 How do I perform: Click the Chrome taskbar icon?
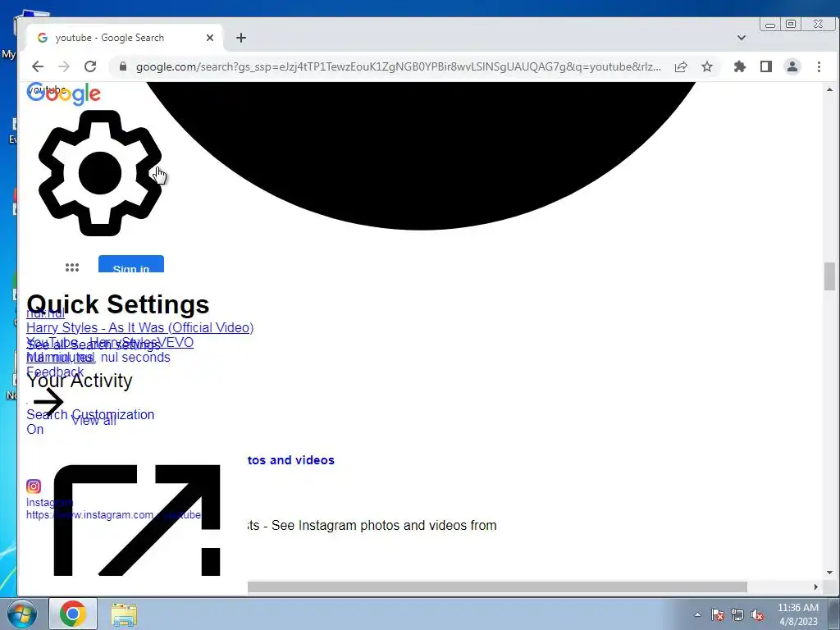(73, 614)
